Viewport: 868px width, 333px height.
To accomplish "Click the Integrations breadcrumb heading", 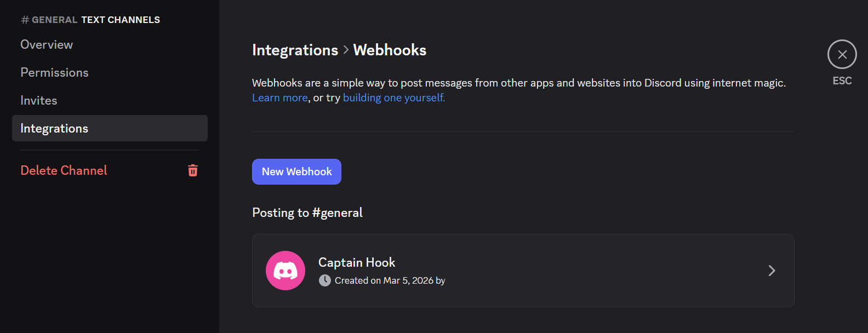I will click(x=295, y=50).
